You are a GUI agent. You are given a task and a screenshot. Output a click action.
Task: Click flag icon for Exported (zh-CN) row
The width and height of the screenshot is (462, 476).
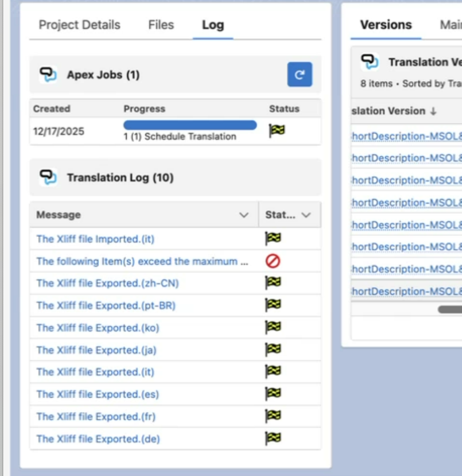pos(273,283)
